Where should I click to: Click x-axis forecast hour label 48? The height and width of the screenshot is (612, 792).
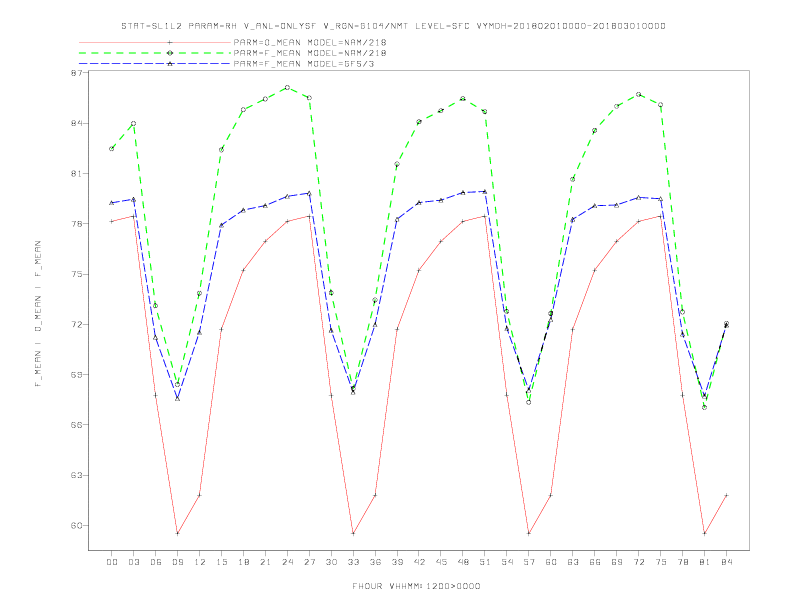tap(463, 562)
